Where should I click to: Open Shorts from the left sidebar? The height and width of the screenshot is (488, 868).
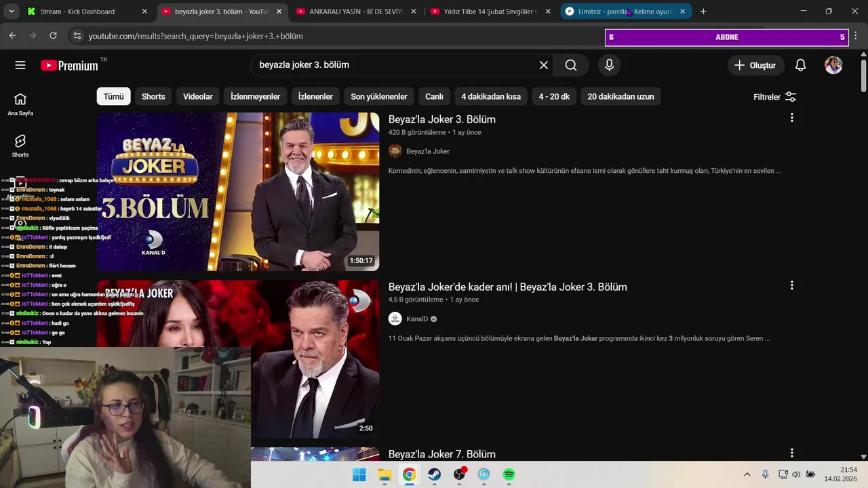(x=20, y=146)
